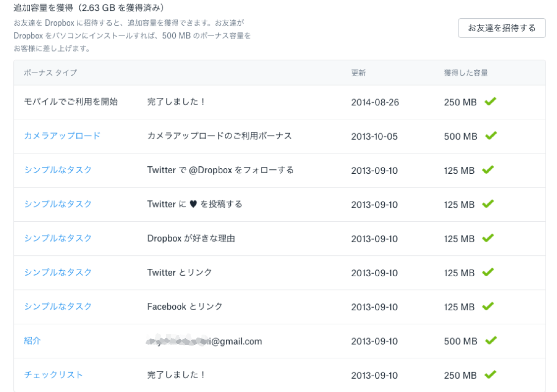Click the heart icon in Twitter に投稿する row
Screen dimensions: 557x392
(193, 204)
